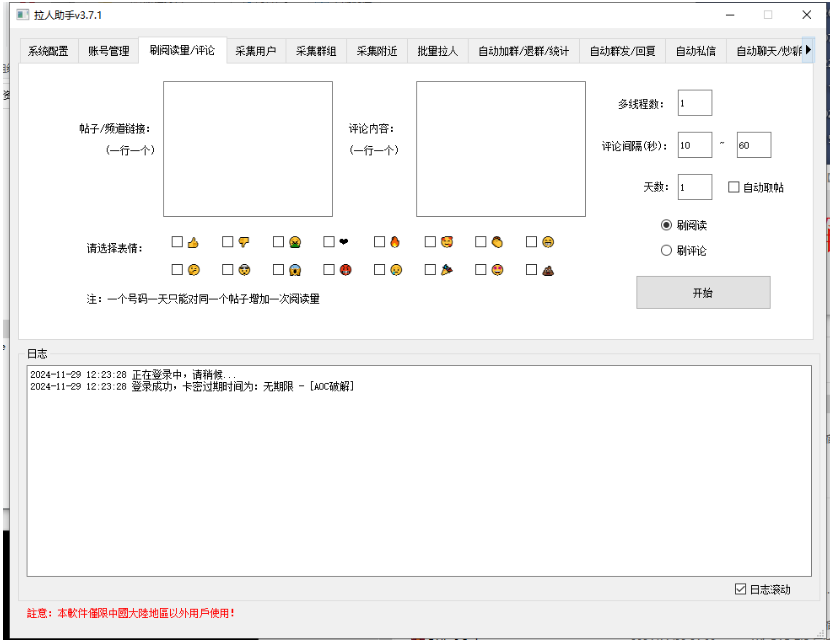Select the thumbs up 👍 emoji reaction
This screenshot has width=830, height=640.
178,241
